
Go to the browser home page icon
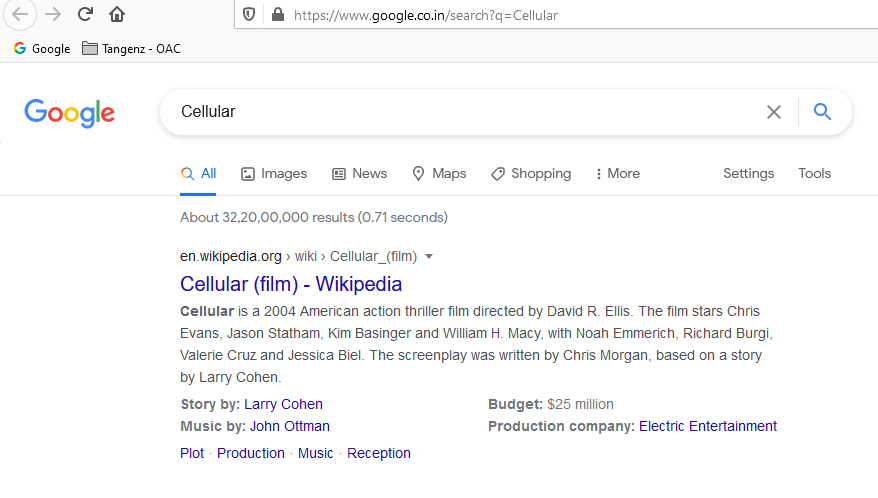click(117, 14)
